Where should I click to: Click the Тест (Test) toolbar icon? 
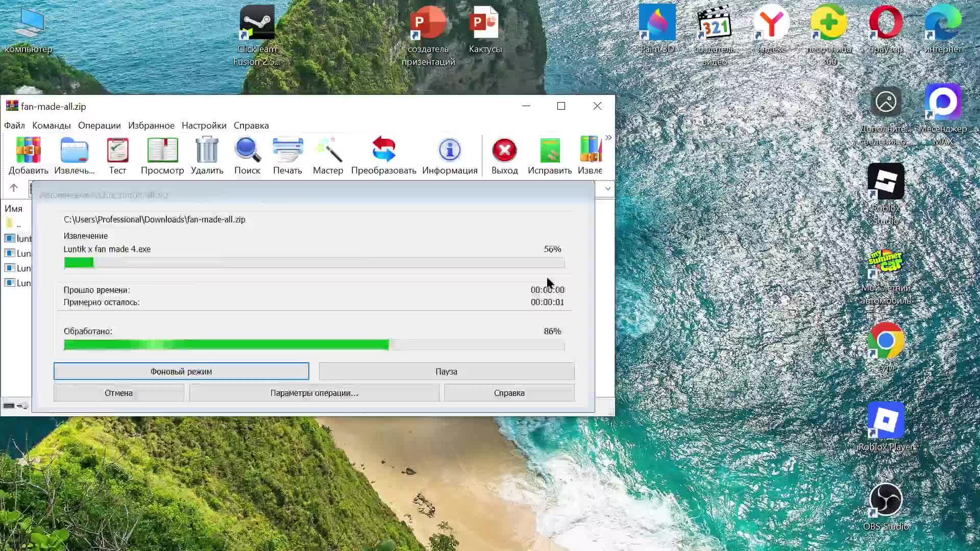117,151
